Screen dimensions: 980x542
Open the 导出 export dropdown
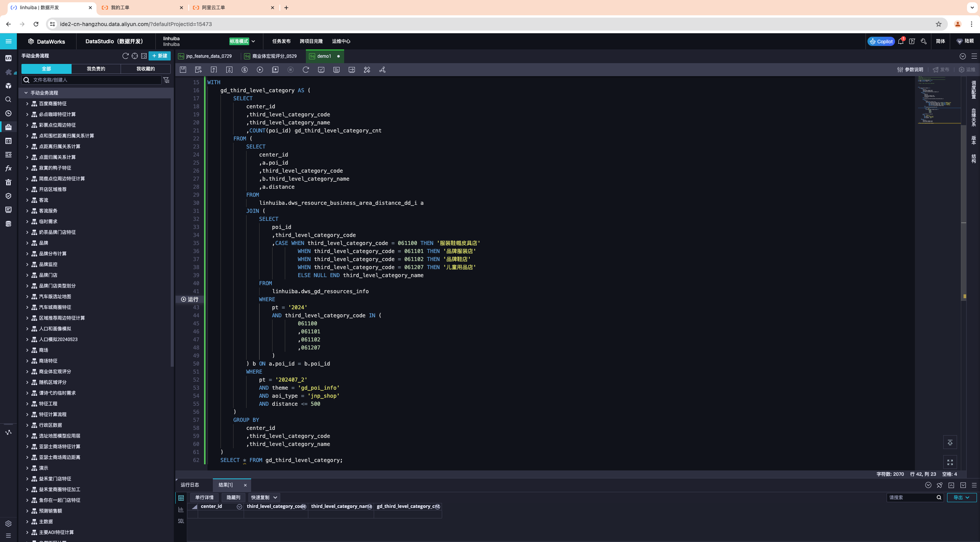(x=961, y=498)
